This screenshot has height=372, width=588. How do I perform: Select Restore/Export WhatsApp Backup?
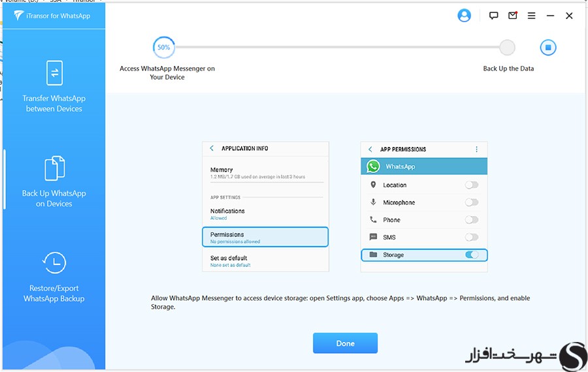click(54, 277)
